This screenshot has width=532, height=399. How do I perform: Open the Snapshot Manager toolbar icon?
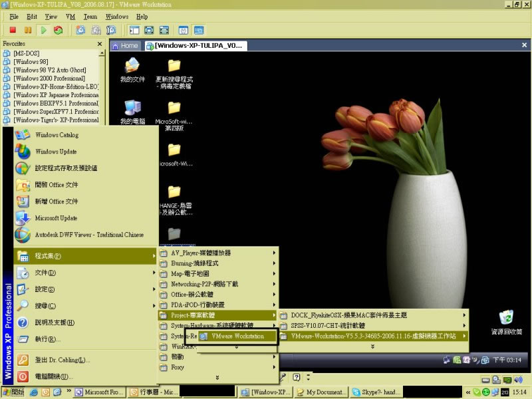[x=111, y=30]
